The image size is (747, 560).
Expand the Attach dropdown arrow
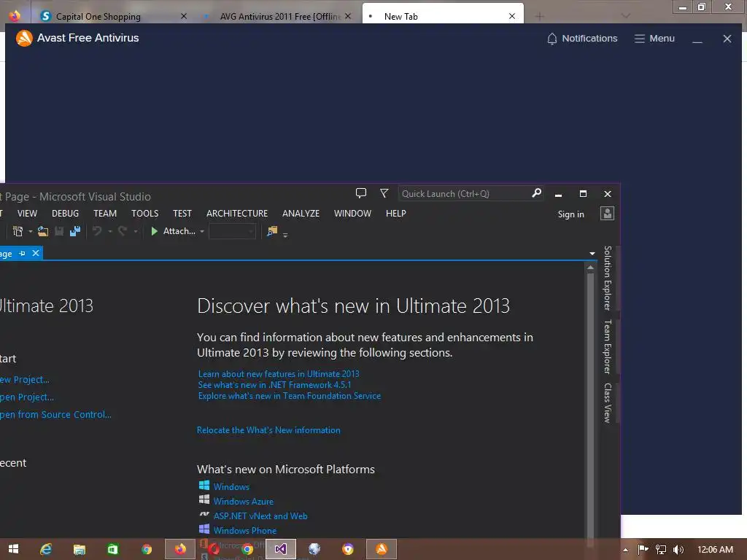(x=202, y=231)
